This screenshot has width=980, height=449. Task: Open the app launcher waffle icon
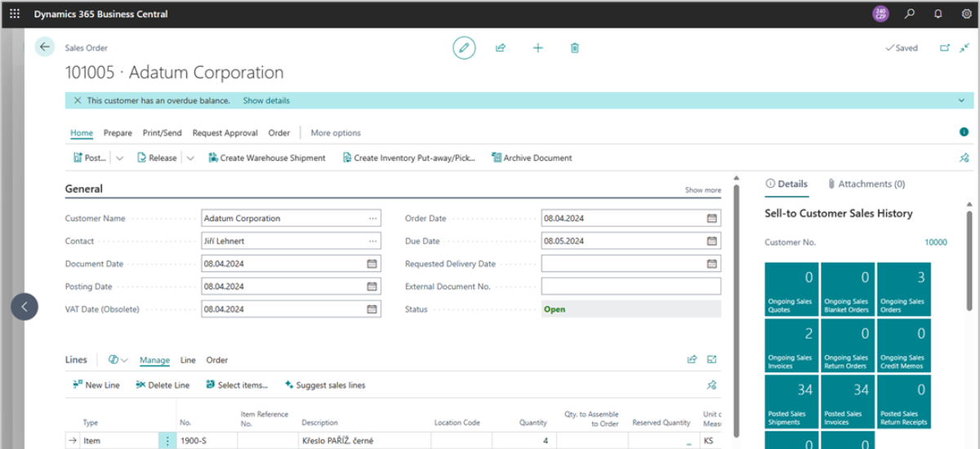(x=15, y=14)
